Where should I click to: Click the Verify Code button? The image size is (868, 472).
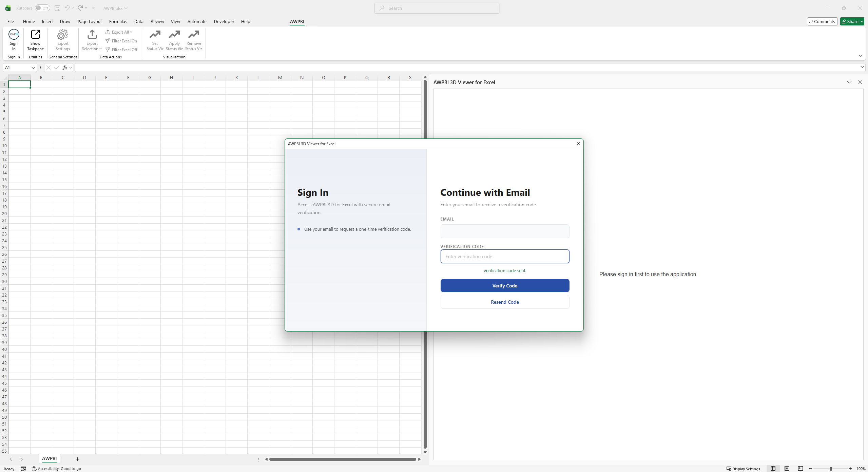tap(505, 285)
